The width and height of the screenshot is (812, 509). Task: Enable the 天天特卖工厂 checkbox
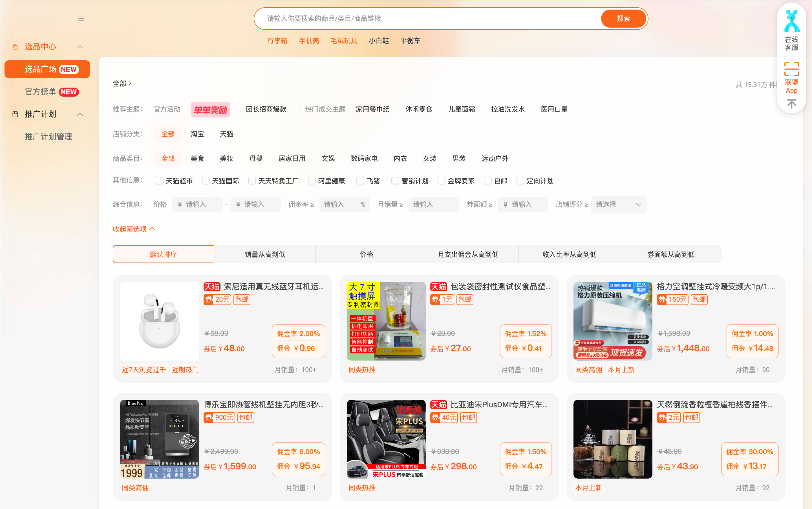click(x=252, y=181)
